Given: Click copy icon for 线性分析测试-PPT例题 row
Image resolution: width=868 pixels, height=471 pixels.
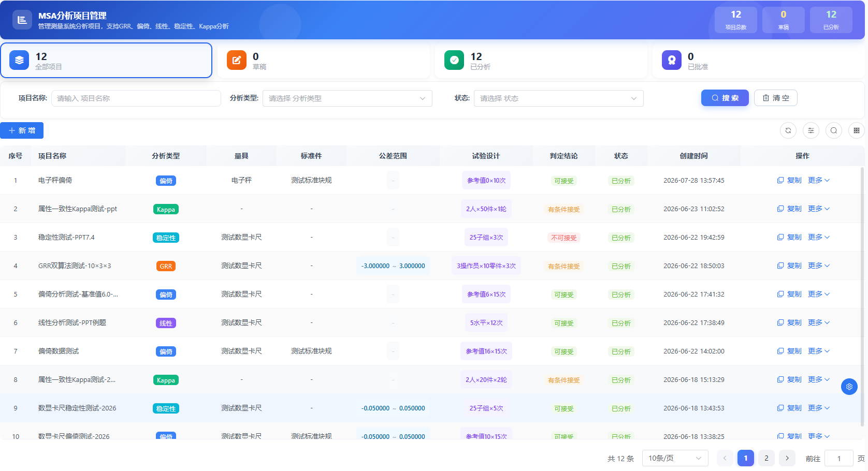Looking at the screenshot, I should 780,322.
